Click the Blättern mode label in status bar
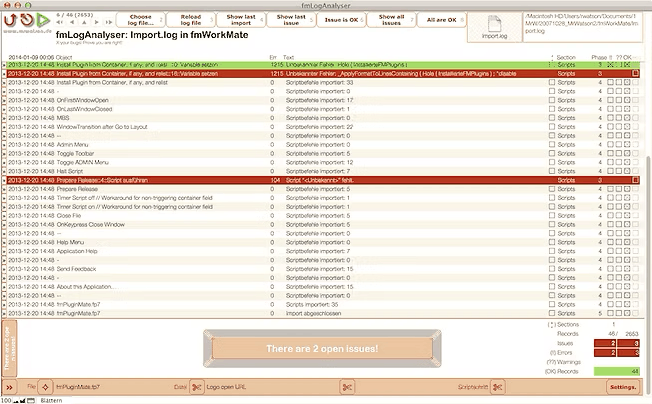652x404 pixels. [x=51, y=400]
